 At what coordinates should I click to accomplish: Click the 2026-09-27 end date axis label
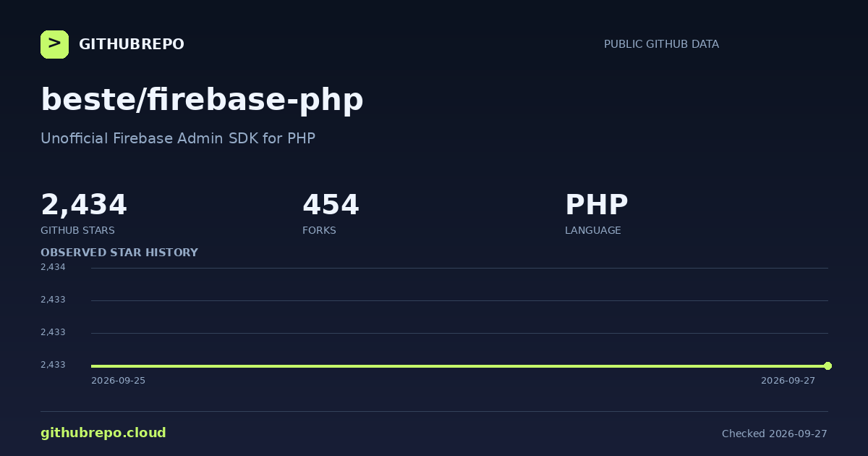(x=788, y=381)
